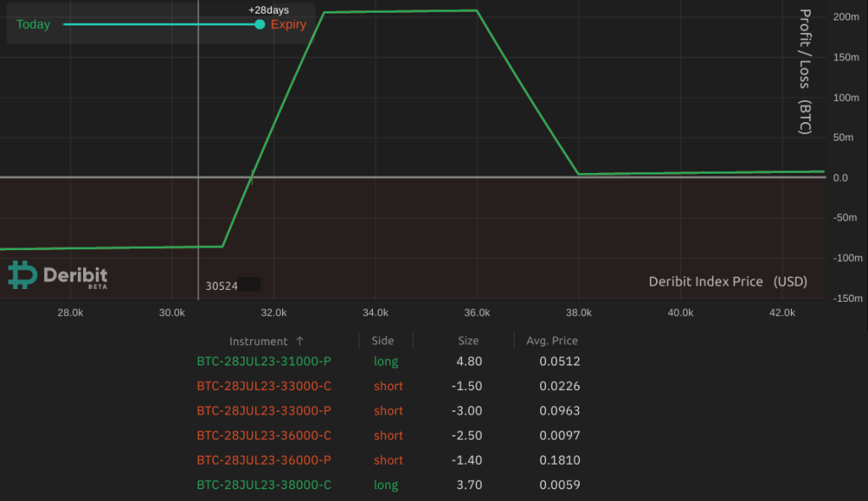This screenshot has width=868, height=501.
Task: Click the long label on the 38000-C row
Action: [x=386, y=484]
